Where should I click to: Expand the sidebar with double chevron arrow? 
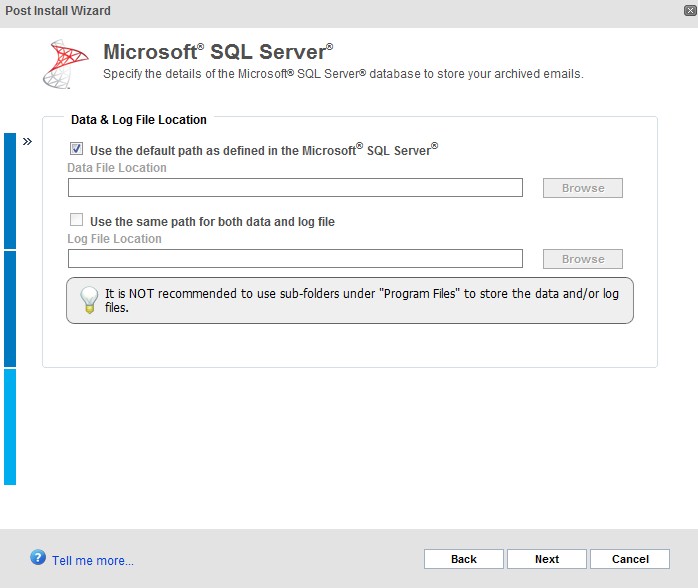27,142
